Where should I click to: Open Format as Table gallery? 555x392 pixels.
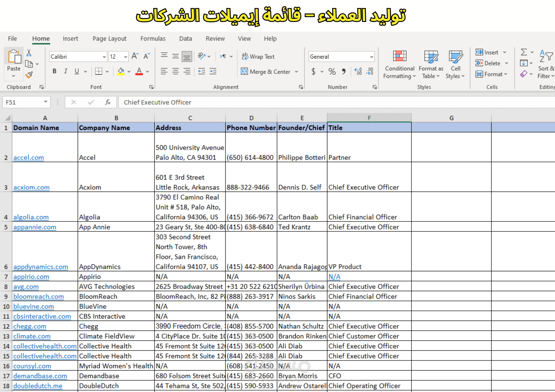pyautogui.click(x=431, y=64)
